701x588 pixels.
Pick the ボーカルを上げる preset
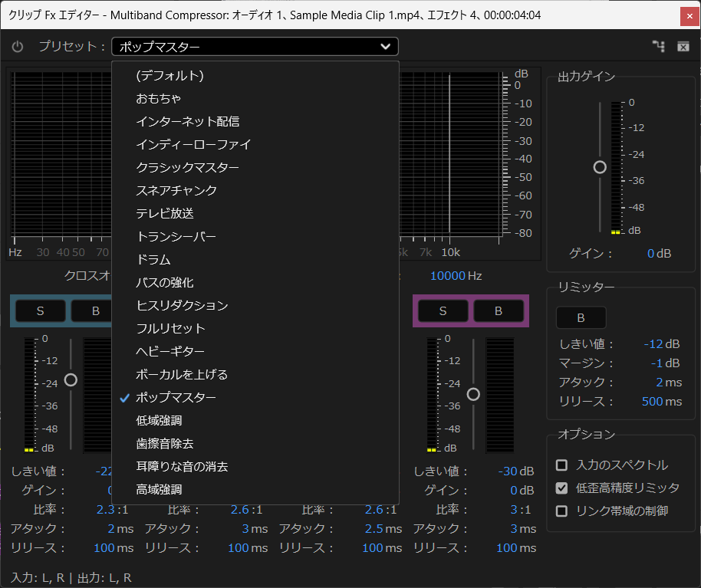182,375
